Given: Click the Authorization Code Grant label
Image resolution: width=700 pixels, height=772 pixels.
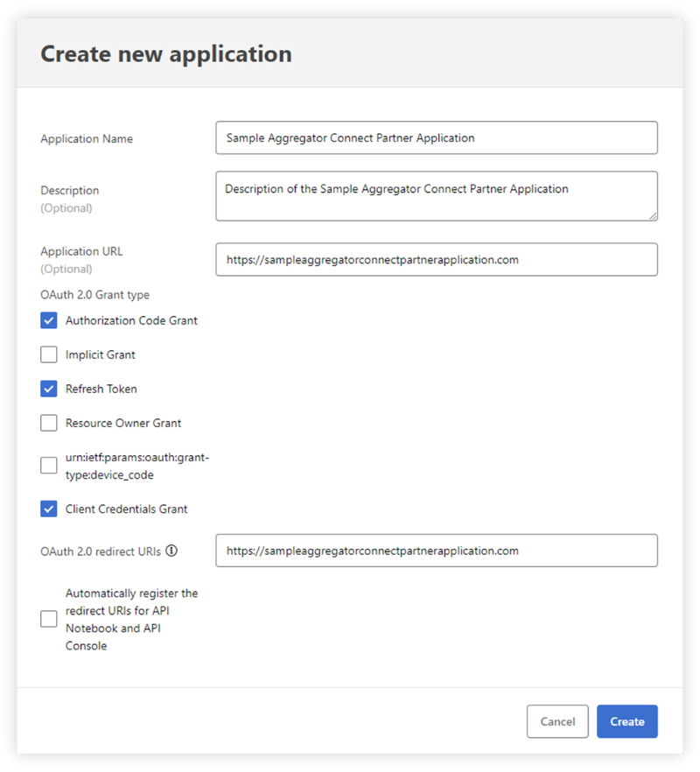Looking at the screenshot, I should (x=131, y=320).
